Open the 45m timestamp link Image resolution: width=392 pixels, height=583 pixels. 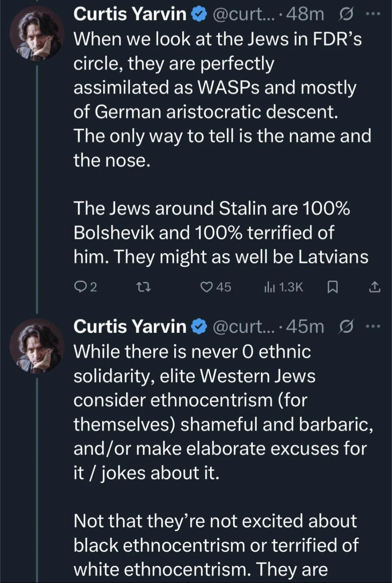click(305, 327)
